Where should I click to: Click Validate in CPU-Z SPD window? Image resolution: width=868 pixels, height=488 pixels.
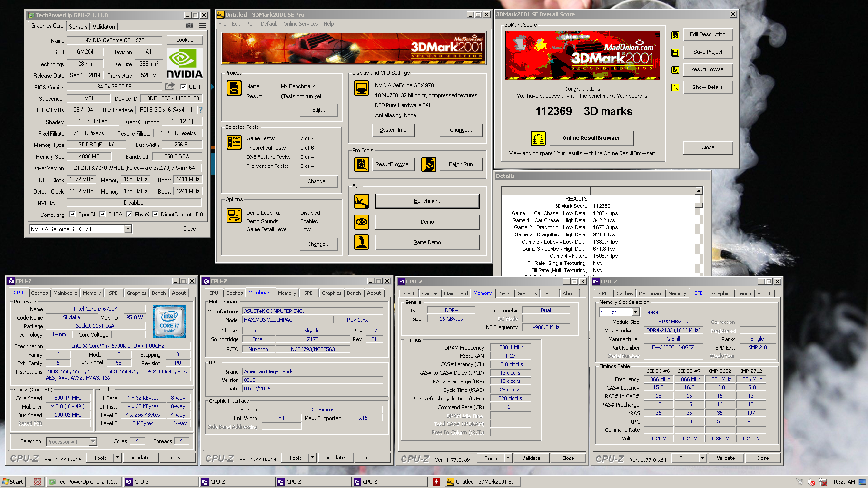(x=726, y=459)
